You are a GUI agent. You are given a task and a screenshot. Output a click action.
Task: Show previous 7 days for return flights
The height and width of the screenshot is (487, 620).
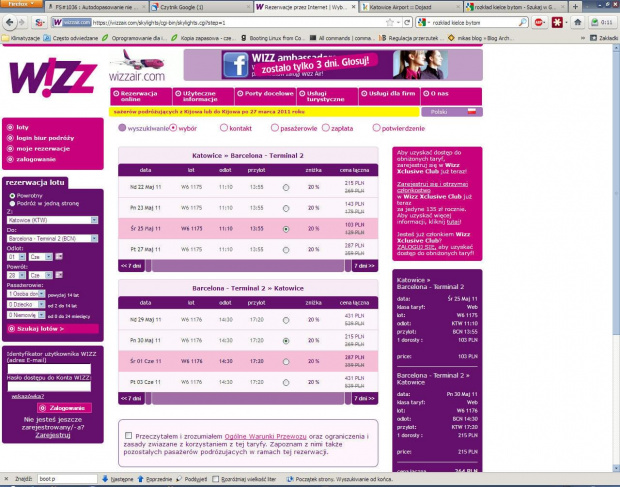131,398
